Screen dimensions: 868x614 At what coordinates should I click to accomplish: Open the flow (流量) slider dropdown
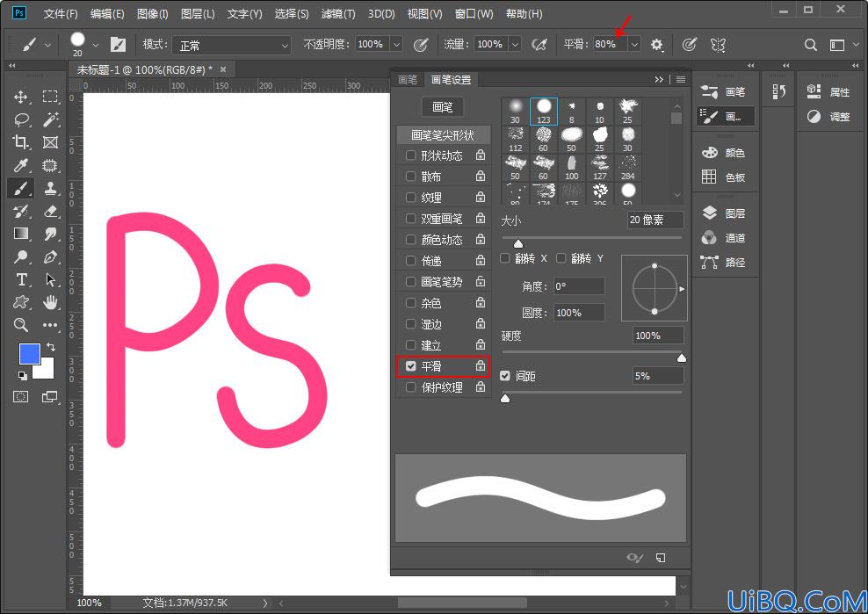(516, 44)
